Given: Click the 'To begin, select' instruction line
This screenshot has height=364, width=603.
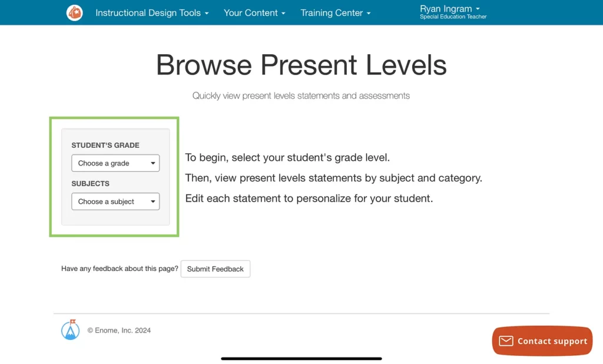Looking at the screenshot, I should (x=287, y=157).
